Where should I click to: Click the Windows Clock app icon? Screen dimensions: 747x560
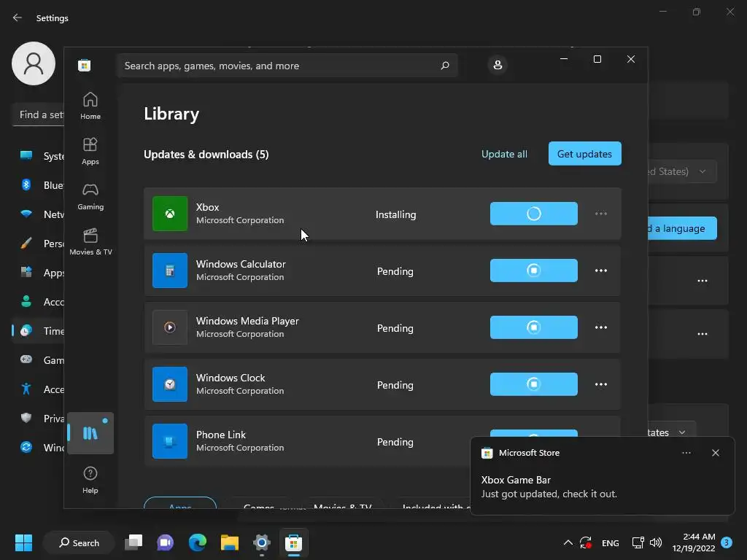pyautogui.click(x=169, y=384)
